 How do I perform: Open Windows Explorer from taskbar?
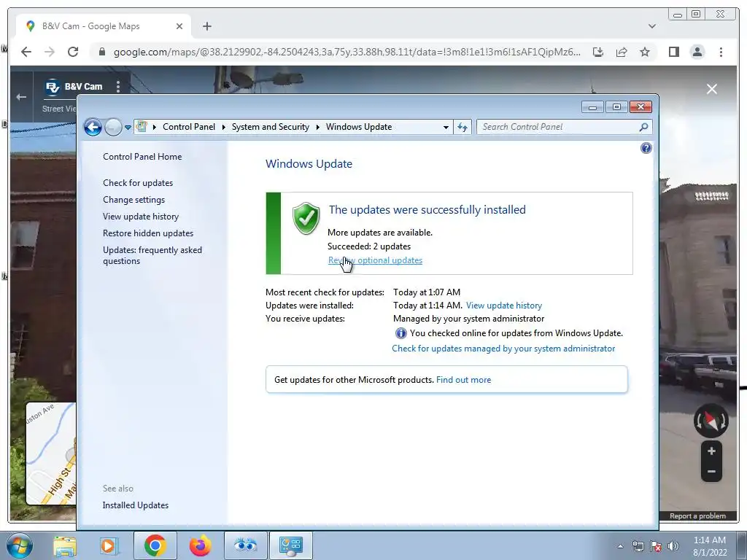(64, 545)
